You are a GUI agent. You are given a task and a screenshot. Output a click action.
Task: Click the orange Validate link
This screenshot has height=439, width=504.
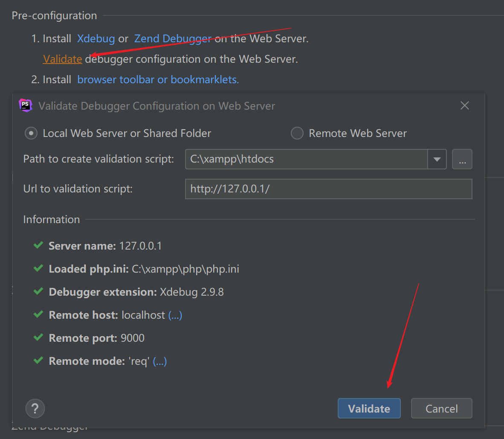pos(62,59)
